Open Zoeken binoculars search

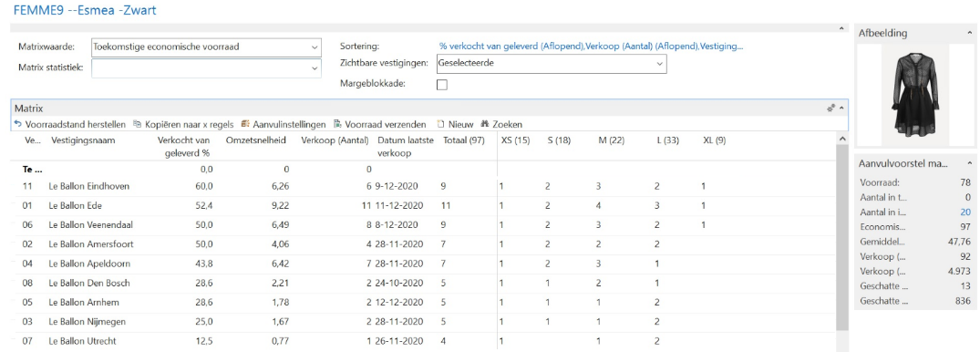click(x=501, y=124)
